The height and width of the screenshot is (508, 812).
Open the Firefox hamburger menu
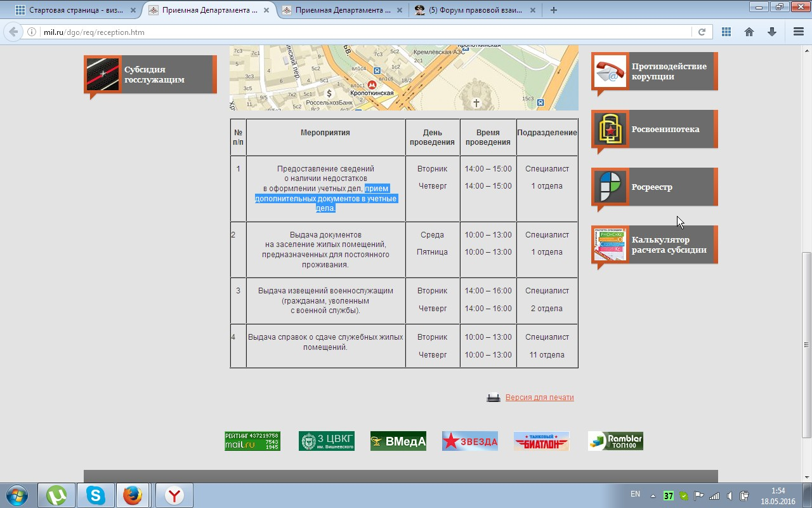pos(799,32)
